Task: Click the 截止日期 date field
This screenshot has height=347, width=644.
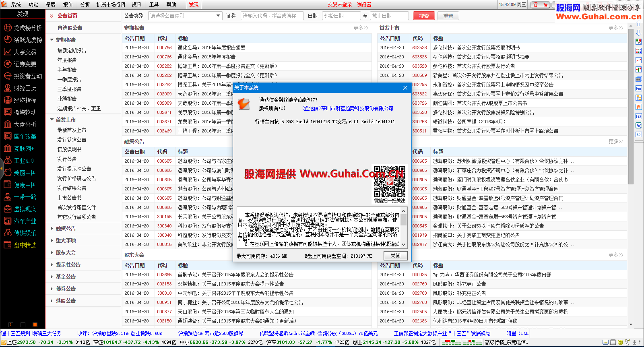Action: coord(389,16)
